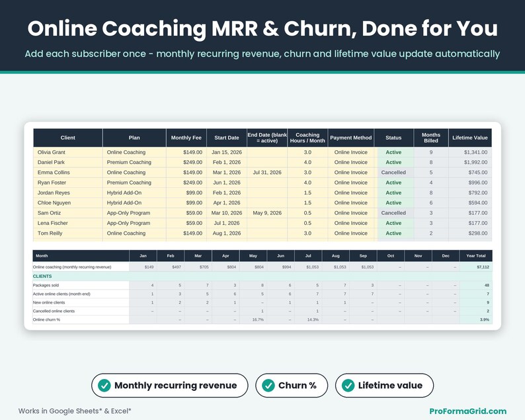Click the Month header in summary table

(x=81, y=255)
